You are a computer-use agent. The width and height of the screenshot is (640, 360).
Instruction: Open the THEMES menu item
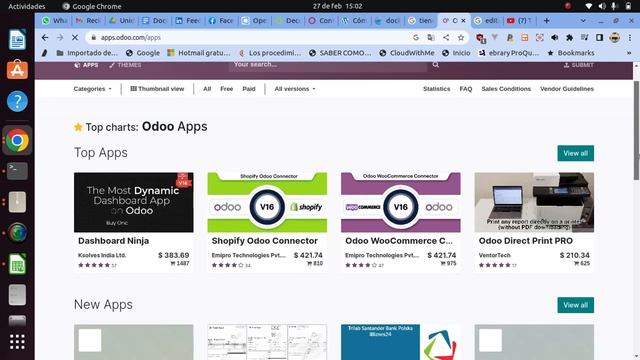[125, 65]
